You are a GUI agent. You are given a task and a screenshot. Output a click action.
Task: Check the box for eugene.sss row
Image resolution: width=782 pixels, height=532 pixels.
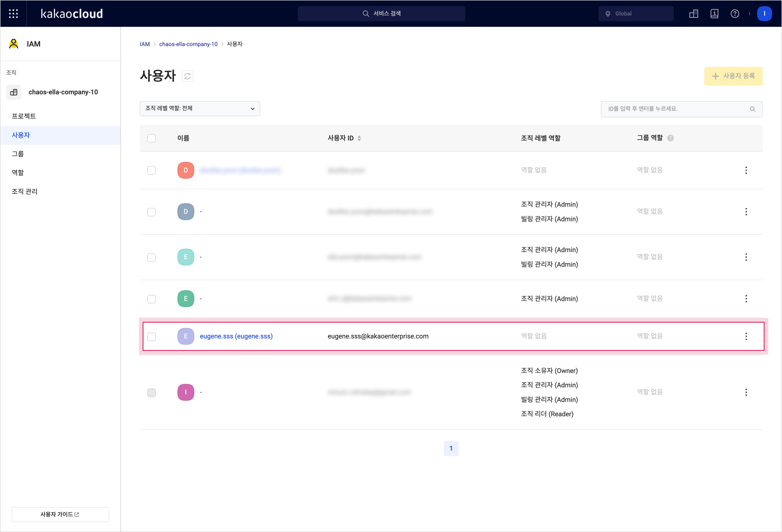tap(152, 337)
